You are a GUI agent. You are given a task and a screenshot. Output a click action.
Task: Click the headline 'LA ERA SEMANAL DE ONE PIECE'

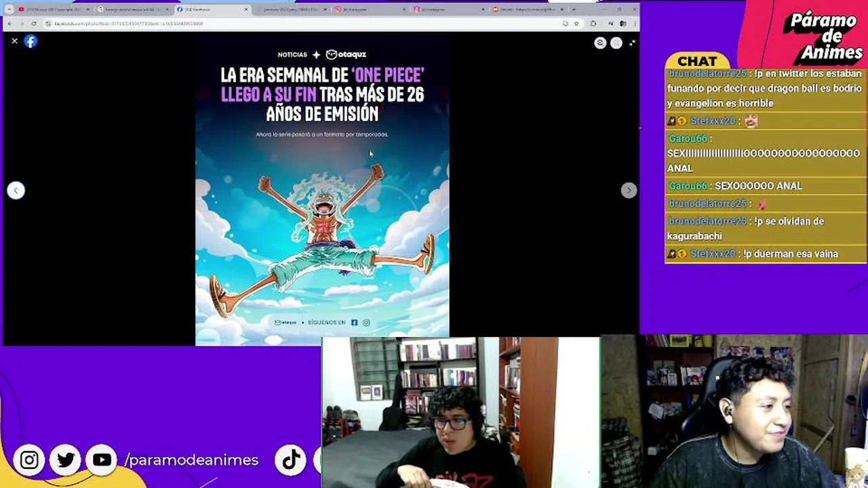322,94
